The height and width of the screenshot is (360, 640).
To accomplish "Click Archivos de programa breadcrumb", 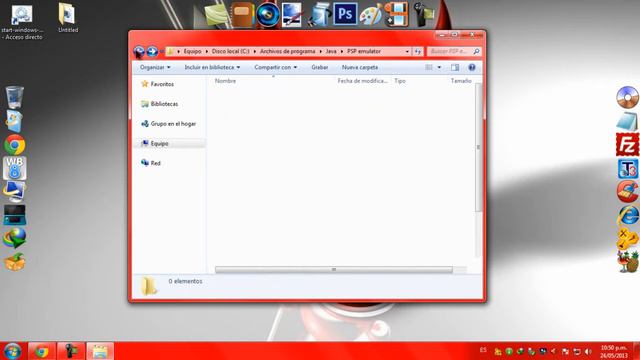I will click(x=287, y=51).
